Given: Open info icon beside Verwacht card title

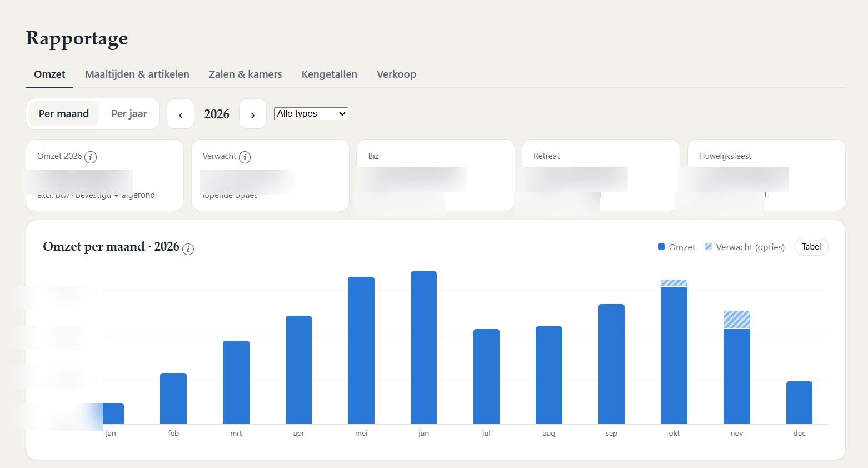Looking at the screenshot, I should point(245,157).
